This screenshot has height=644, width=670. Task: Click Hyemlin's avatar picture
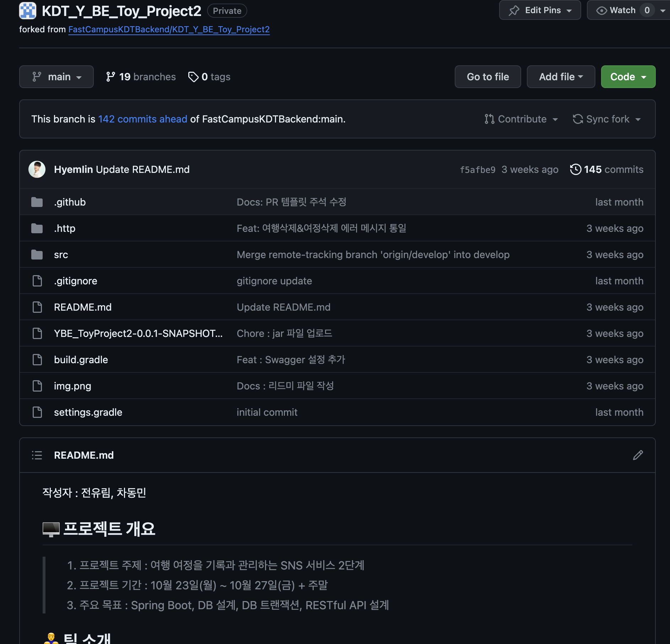click(x=37, y=169)
